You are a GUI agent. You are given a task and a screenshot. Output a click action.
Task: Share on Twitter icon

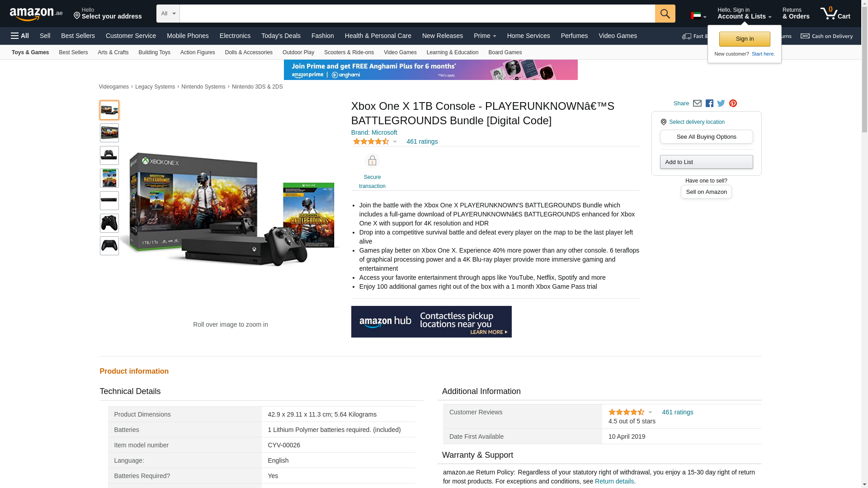721,103
